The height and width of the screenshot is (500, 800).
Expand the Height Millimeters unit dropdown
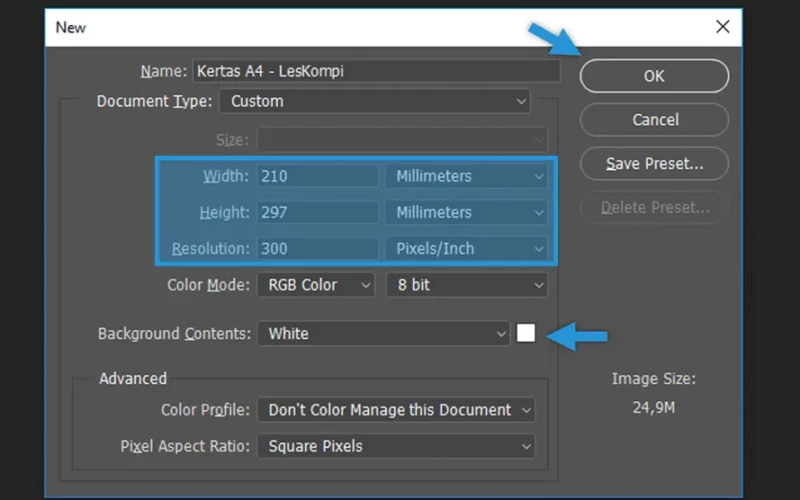pos(467,212)
